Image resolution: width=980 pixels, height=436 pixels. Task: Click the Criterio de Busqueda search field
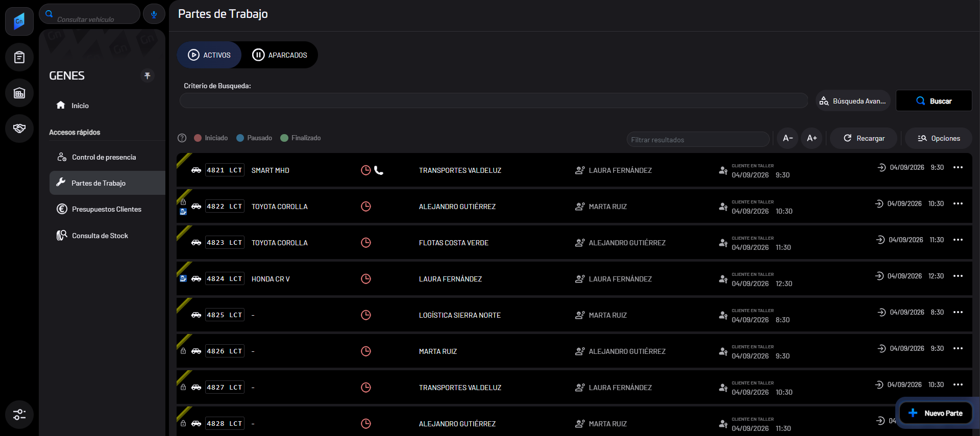pos(494,100)
